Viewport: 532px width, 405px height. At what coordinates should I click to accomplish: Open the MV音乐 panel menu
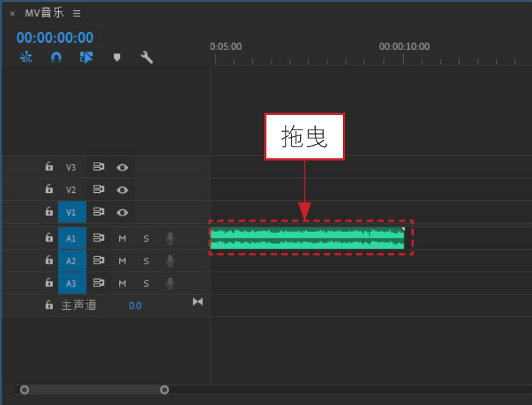[77, 13]
